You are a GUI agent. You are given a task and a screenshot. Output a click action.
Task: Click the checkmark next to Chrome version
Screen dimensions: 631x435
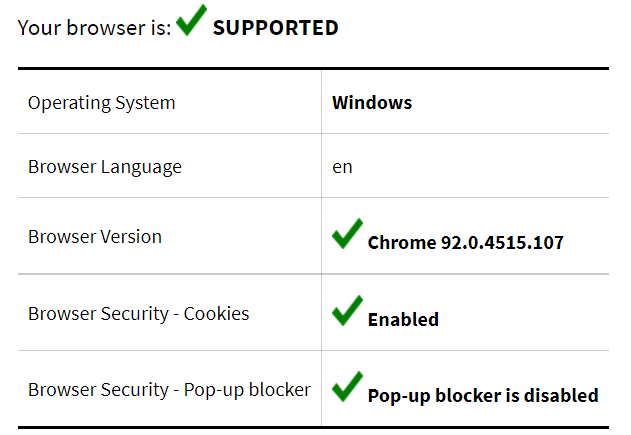(347, 235)
